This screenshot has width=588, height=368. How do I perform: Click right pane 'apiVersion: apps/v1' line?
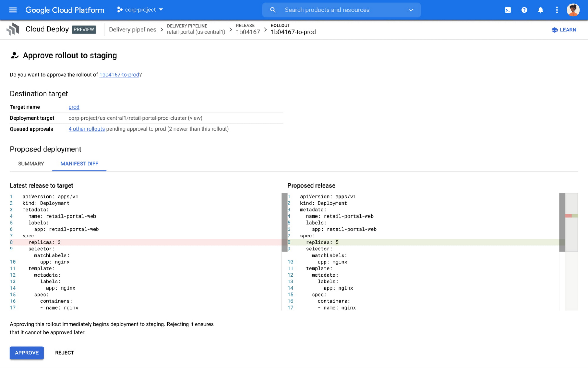pos(328,197)
